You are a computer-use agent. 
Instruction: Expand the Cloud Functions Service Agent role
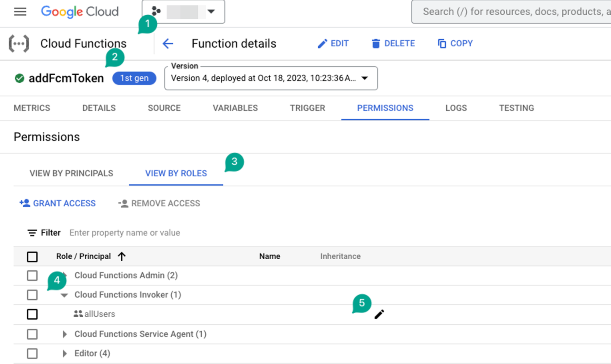64,334
